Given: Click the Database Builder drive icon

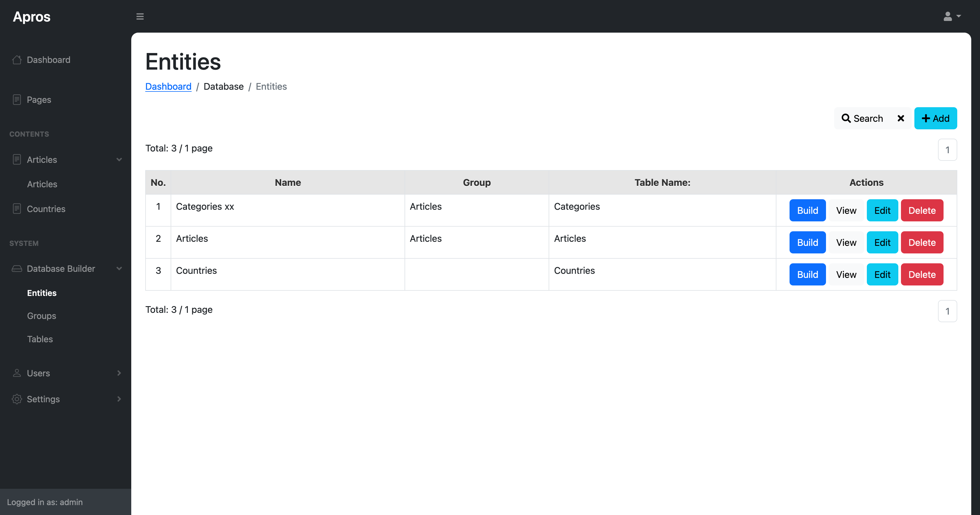Looking at the screenshot, I should (x=17, y=269).
